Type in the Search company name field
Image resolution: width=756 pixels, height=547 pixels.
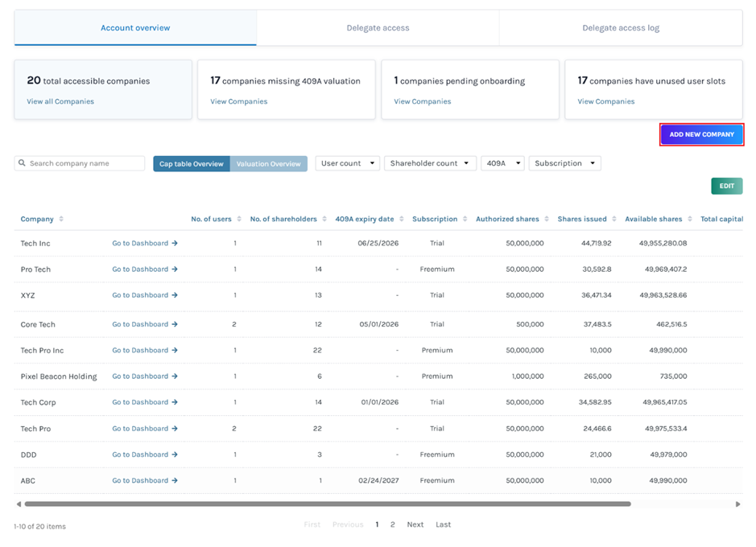click(x=85, y=163)
